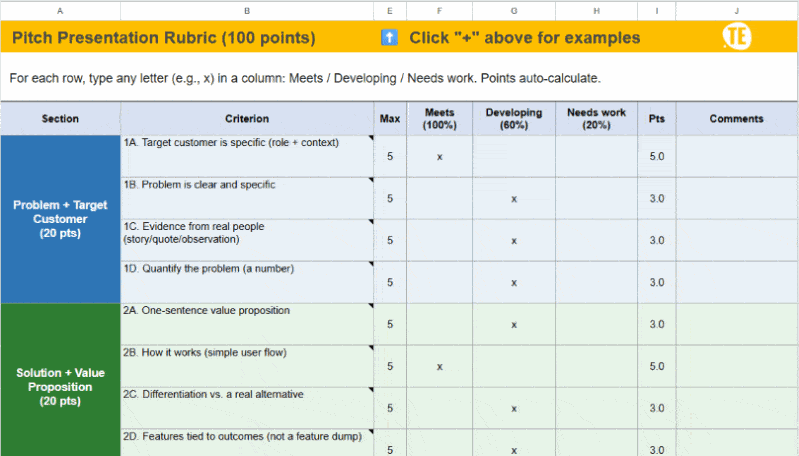The height and width of the screenshot is (456, 799).
Task: Select column J header
Action: 736,10
